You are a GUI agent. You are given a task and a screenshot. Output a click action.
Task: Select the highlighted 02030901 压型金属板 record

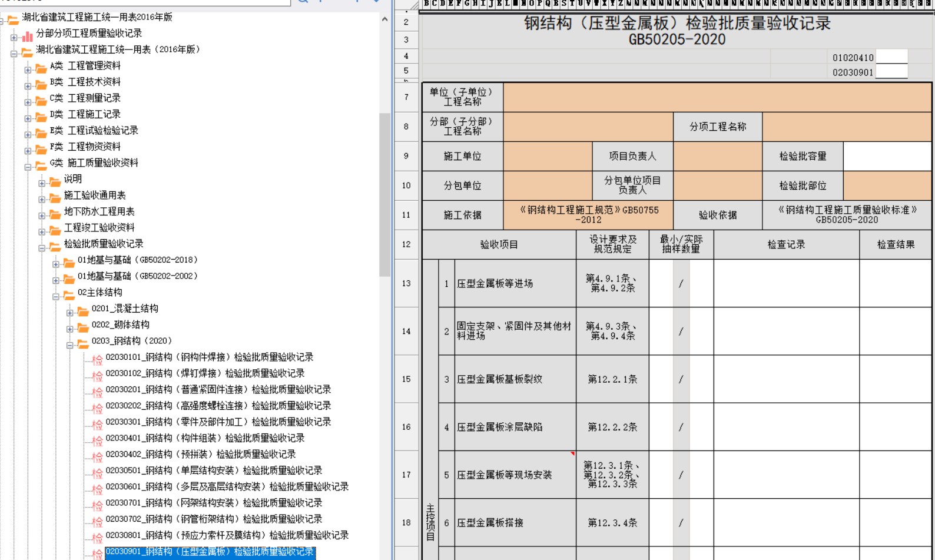pyautogui.click(x=210, y=552)
